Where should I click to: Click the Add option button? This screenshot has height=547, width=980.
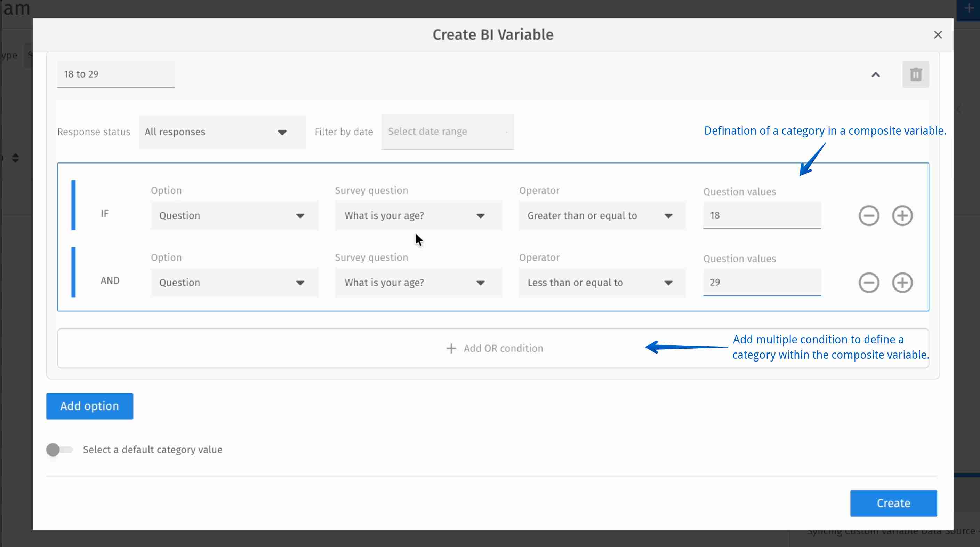[x=90, y=406]
